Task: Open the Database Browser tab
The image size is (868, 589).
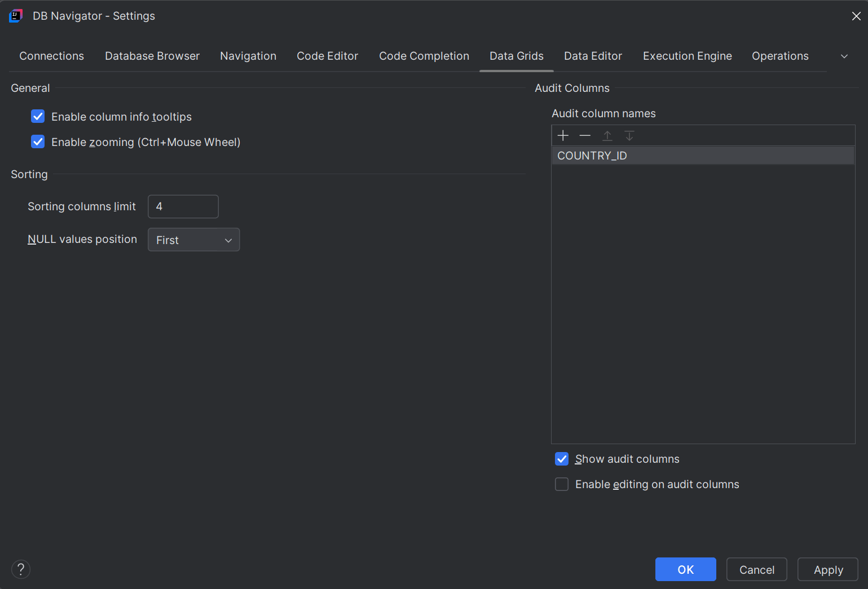Action: pos(152,56)
